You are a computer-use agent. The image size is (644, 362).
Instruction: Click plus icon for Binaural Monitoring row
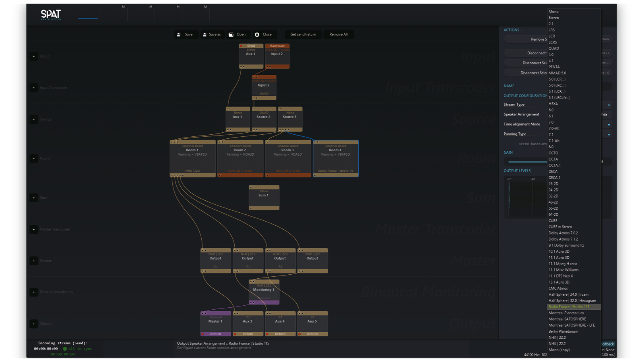click(34, 292)
